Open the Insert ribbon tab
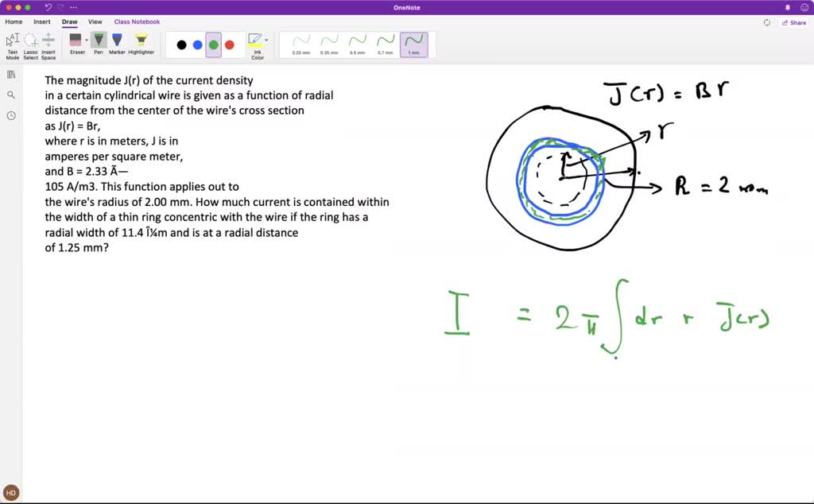 click(x=42, y=21)
